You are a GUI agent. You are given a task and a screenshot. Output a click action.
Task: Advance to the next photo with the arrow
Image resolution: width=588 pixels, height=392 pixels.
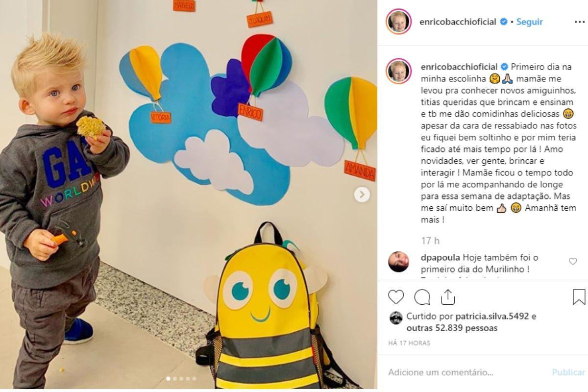[x=362, y=195]
